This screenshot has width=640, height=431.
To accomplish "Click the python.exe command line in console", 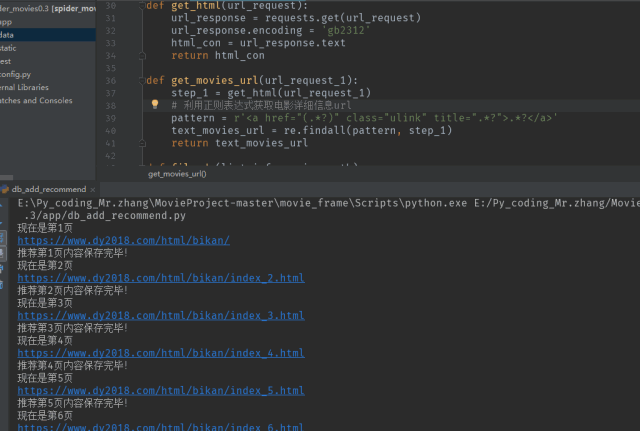I will (x=329, y=203).
